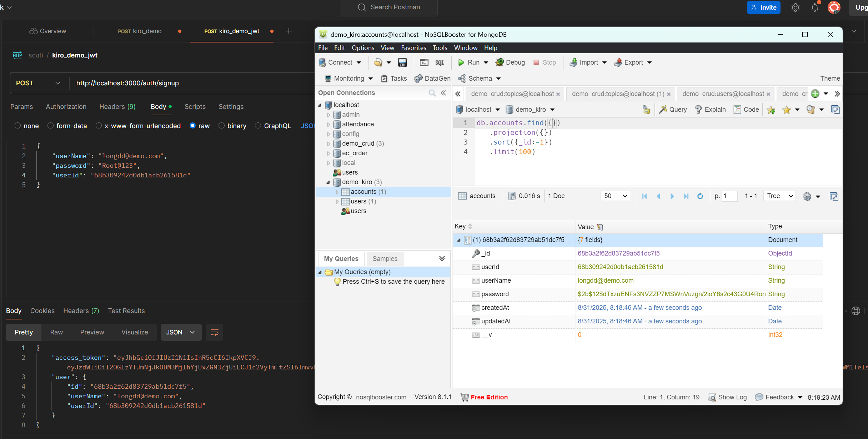868x439 pixels.
Task: Run the query with Run button
Action: pyautogui.click(x=469, y=62)
